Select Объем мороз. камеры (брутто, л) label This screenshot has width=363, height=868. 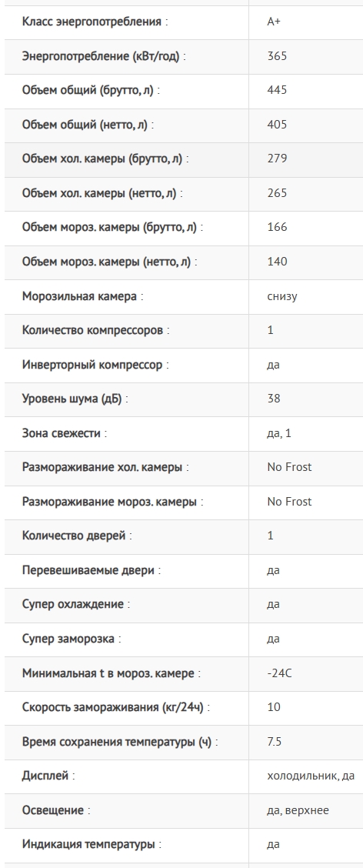coord(112,228)
